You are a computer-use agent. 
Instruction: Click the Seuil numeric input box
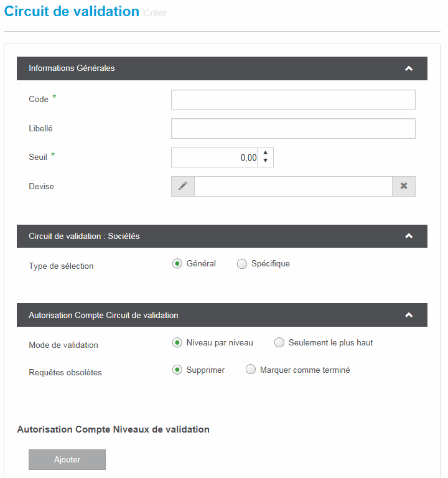click(215, 157)
